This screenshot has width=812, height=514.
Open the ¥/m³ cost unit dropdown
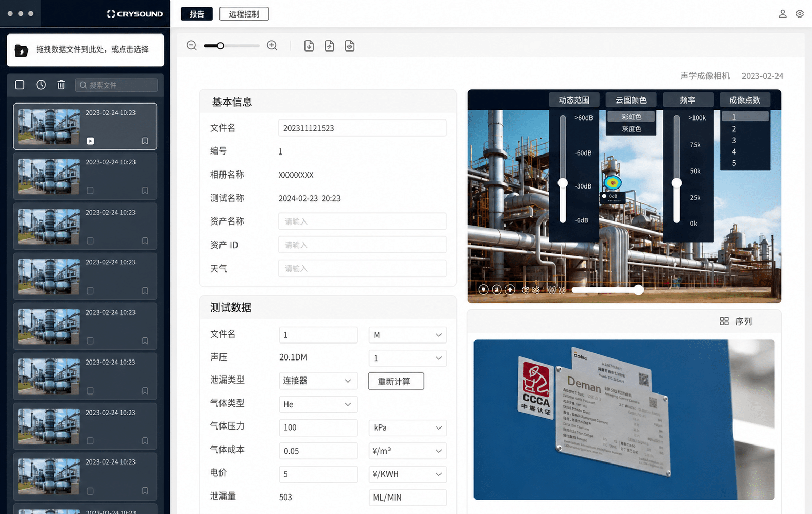pos(408,451)
